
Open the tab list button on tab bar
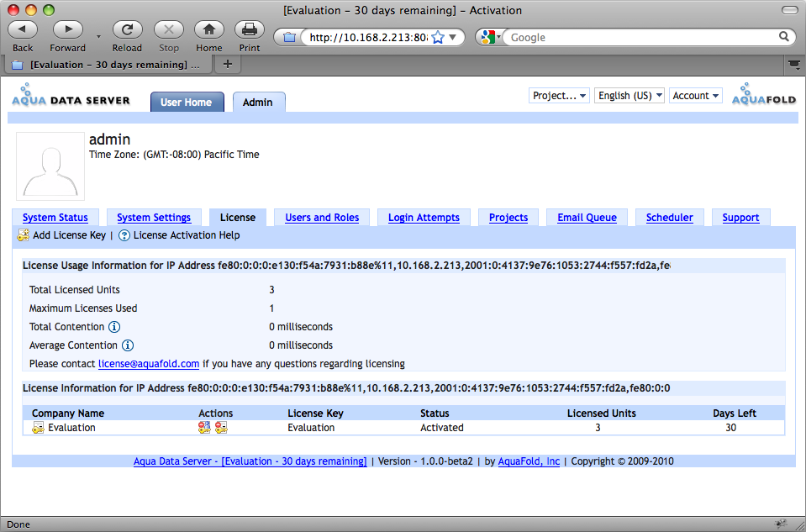click(x=794, y=64)
